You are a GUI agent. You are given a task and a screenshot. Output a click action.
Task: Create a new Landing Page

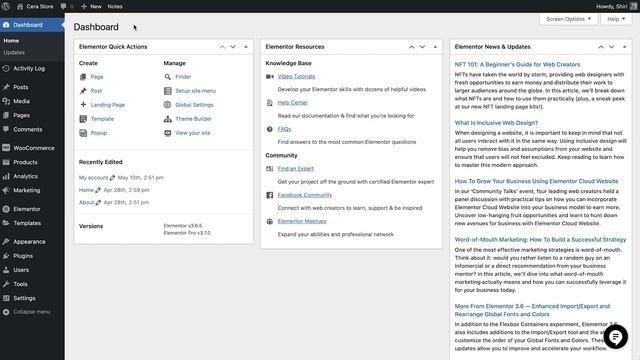(108, 105)
